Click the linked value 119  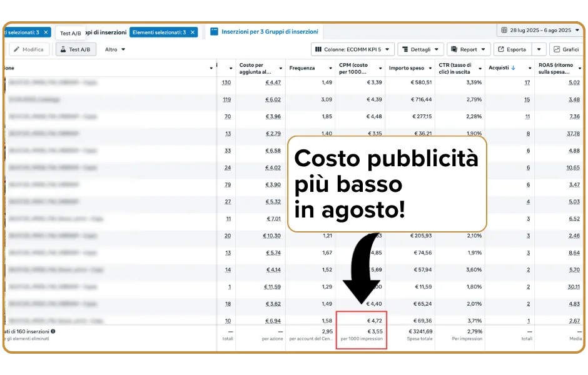tap(227, 99)
